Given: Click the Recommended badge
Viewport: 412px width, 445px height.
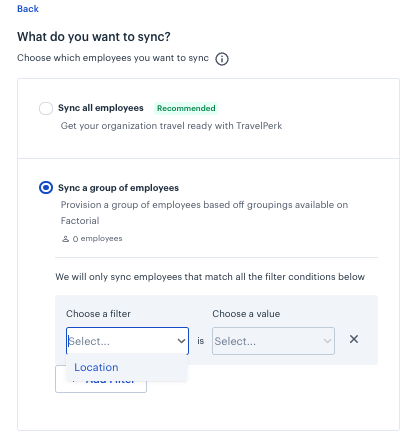Looking at the screenshot, I should tap(186, 108).
